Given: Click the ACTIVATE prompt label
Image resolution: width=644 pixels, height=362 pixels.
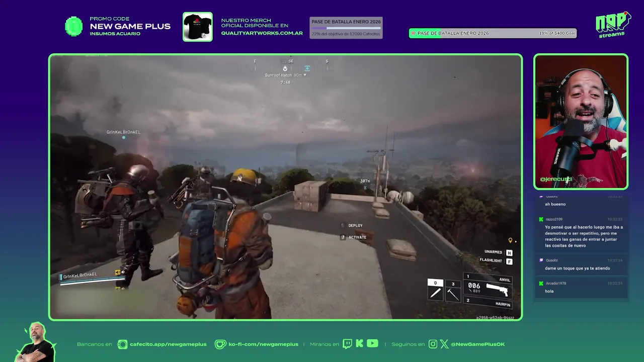Looking at the screenshot, I should point(357,237).
